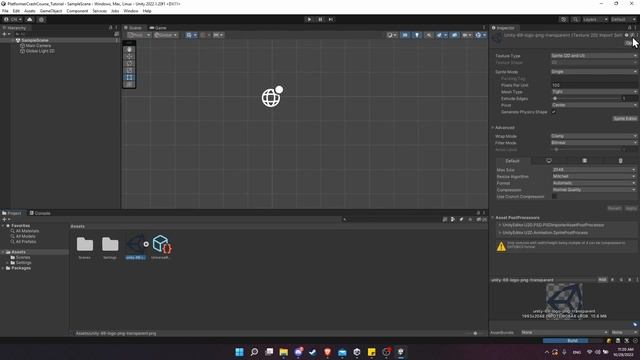Screen dimensions: 640x360
Task: Select the Scale tool in Scene toolbar
Action: (x=129, y=70)
